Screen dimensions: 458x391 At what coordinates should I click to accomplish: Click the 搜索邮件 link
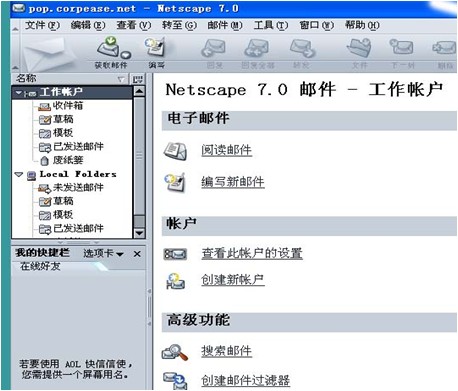[x=226, y=351]
